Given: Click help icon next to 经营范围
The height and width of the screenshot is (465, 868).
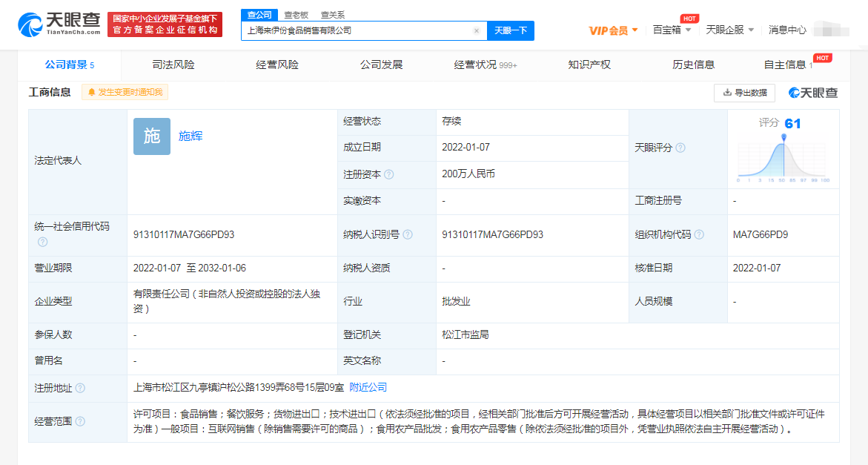Looking at the screenshot, I should point(80,422).
